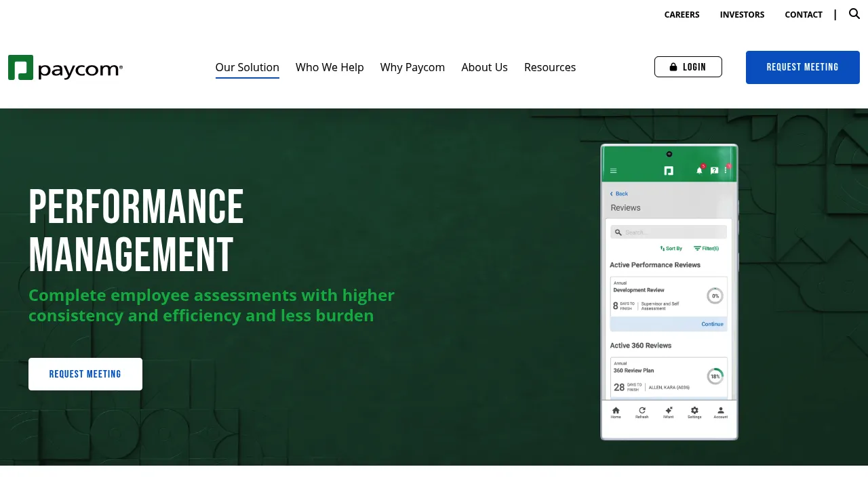868x488 pixels.
Task: Click the blue Request Meeting header button
Action: click(x=803, y=67)
